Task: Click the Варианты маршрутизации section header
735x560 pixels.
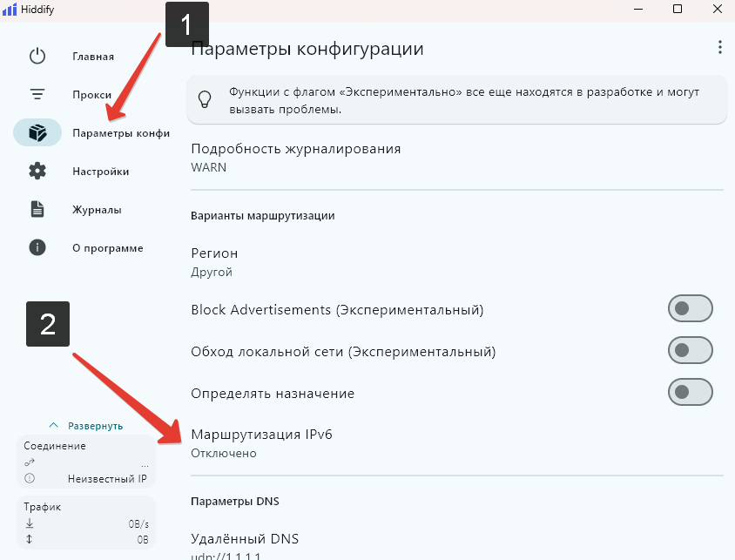Action: [x=262, y=216]
